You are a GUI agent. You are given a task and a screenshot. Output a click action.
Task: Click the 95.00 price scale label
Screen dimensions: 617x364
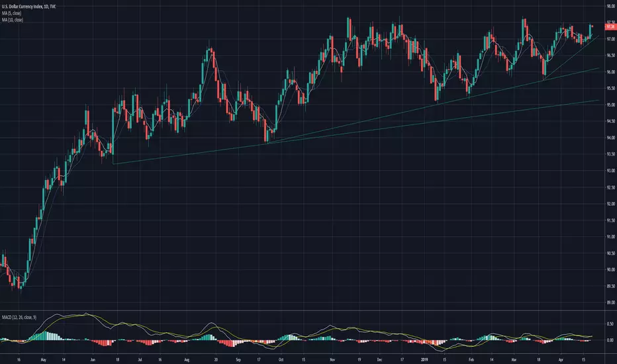click(611, 105)
